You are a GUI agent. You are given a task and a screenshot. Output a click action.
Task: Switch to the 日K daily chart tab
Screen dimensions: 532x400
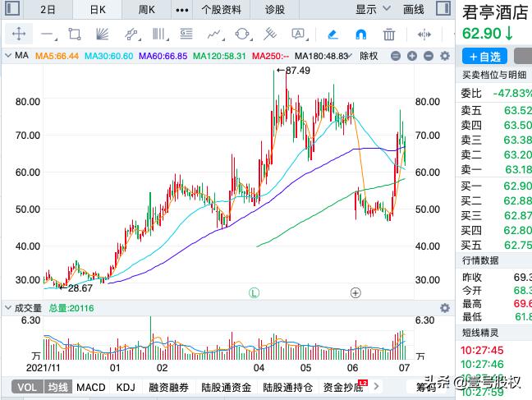98,10
